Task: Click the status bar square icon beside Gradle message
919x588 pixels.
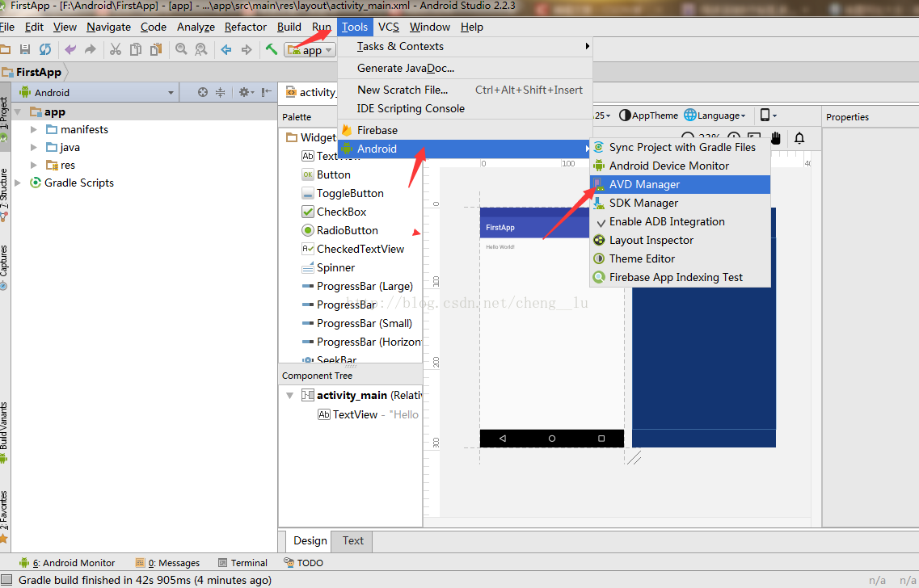Action: (x=7, y=579)
